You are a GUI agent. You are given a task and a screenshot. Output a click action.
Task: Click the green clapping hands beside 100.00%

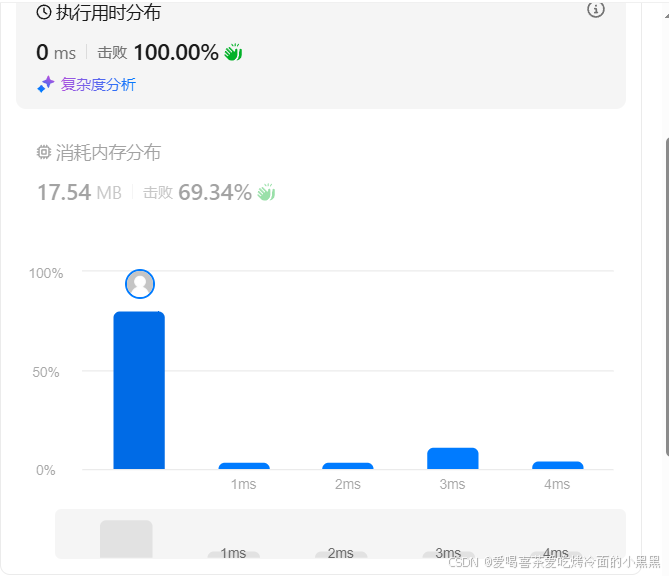pos(233,52)
